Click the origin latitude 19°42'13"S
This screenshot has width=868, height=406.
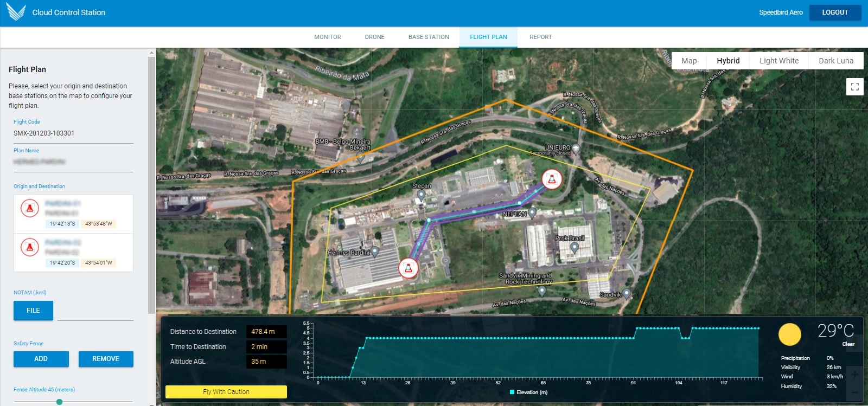click(62, 223)
